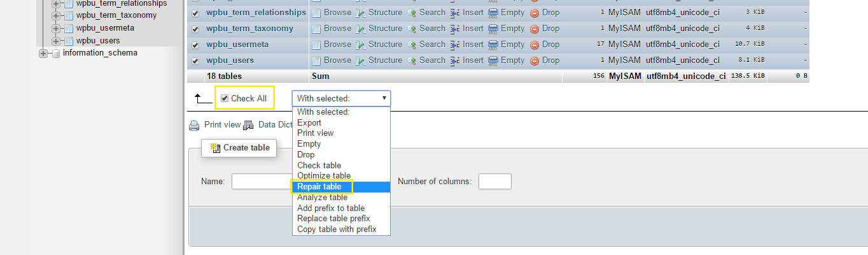Open the wpbu_usermeta table name link
Screen dimensions: 868x255
[x=237, y=45]
